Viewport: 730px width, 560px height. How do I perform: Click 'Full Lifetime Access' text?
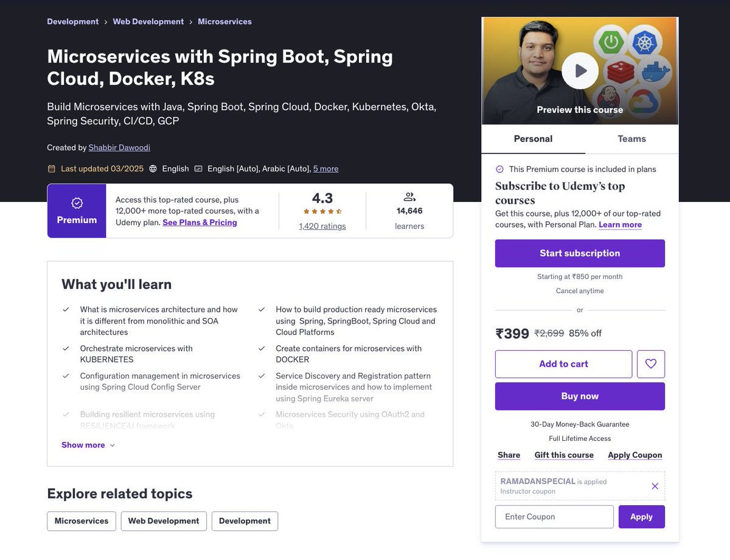pos(580,438)
